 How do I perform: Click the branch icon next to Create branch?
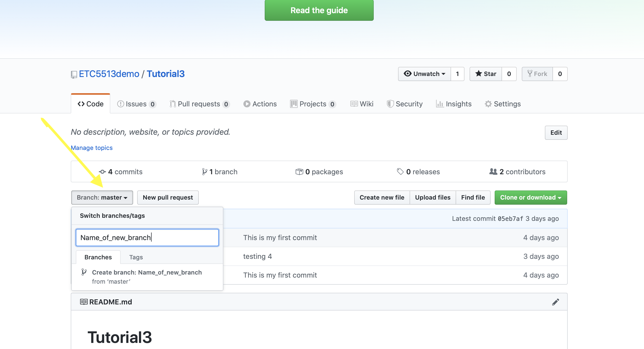pos(84,272)
